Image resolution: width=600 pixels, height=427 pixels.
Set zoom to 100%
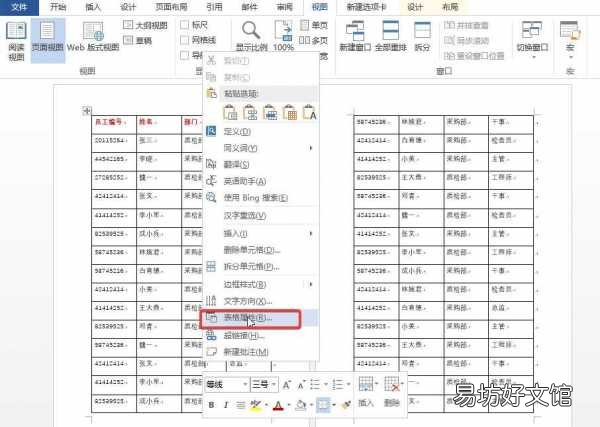click(284, 37)
